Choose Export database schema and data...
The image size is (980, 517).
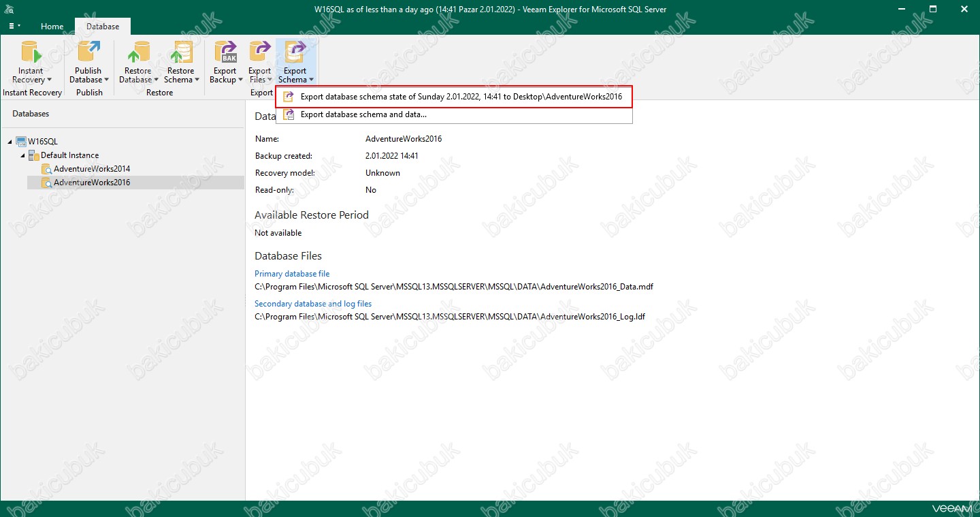(x=454, y=114)
